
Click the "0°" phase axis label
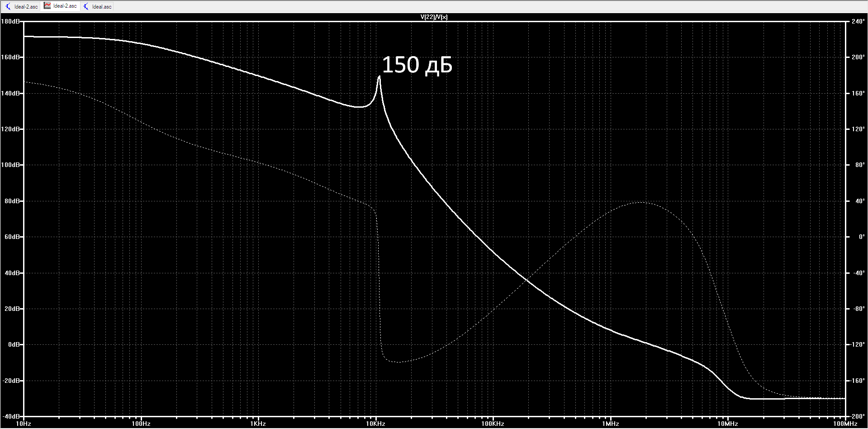click(x=862, y=237)
